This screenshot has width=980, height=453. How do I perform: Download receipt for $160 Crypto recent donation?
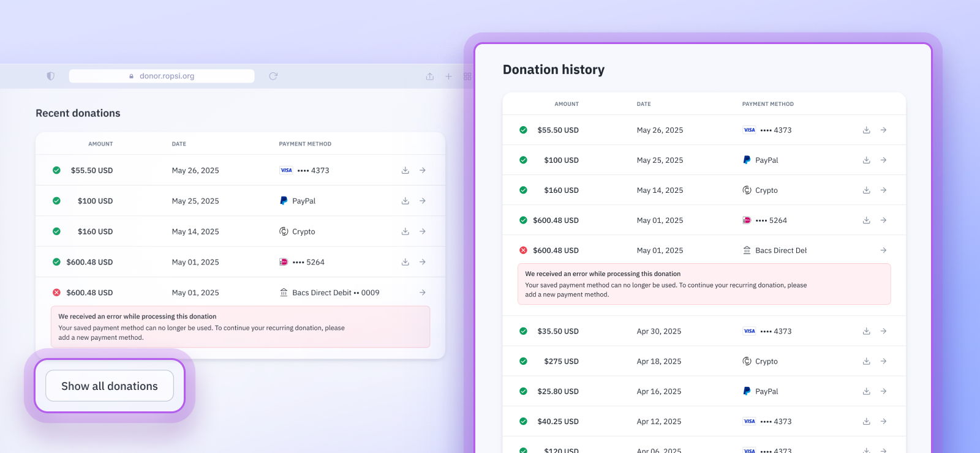tap(405, 231)
